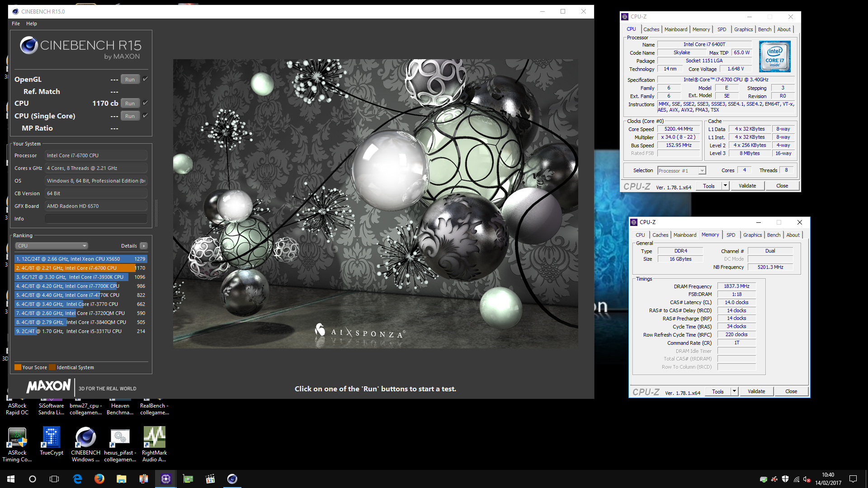Switch to Cinebench via its taskbar icon

click(232, 479)
